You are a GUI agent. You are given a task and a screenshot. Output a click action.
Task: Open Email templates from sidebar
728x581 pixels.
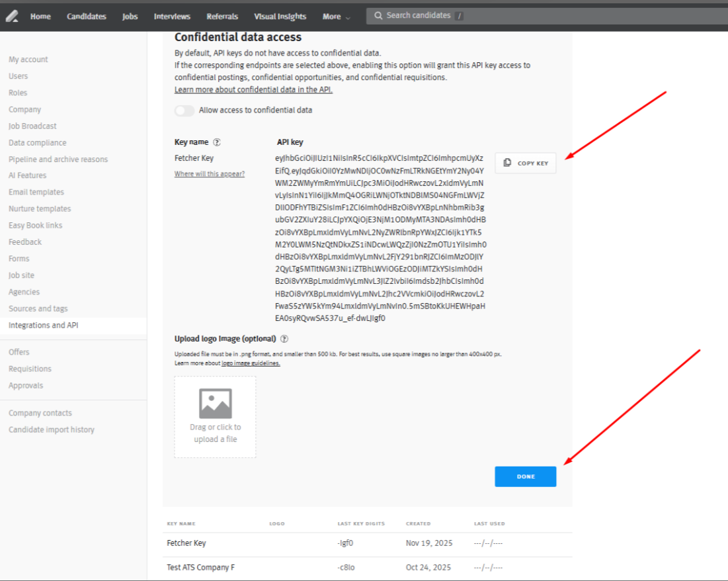tap(36, 191)
